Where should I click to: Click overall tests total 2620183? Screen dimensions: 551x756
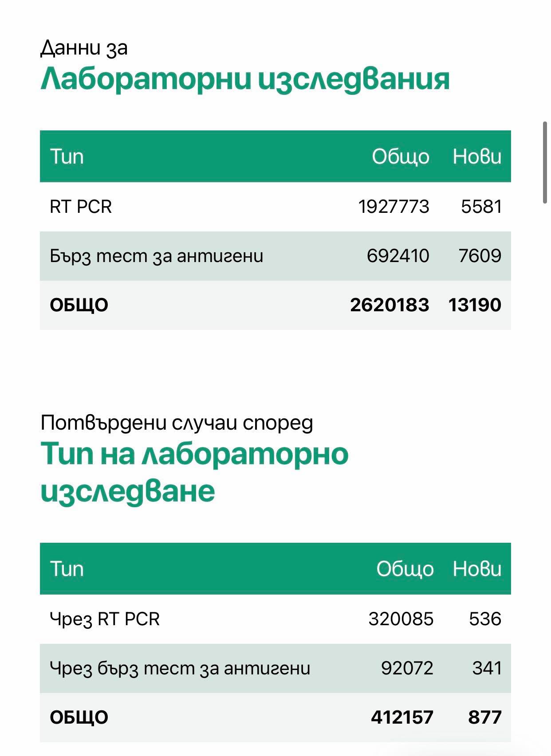pos(390,305)
